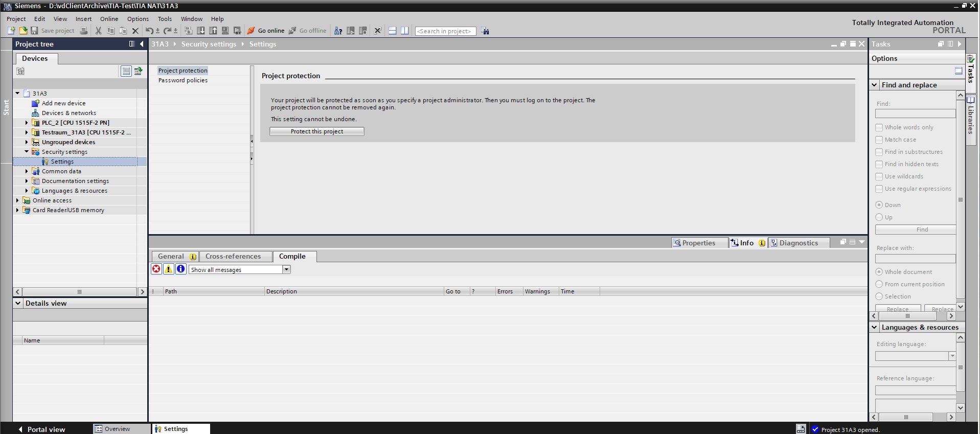
Task: Expand the PLC_2 CPU 1515F-2 PN node
Action: [27, 123]
